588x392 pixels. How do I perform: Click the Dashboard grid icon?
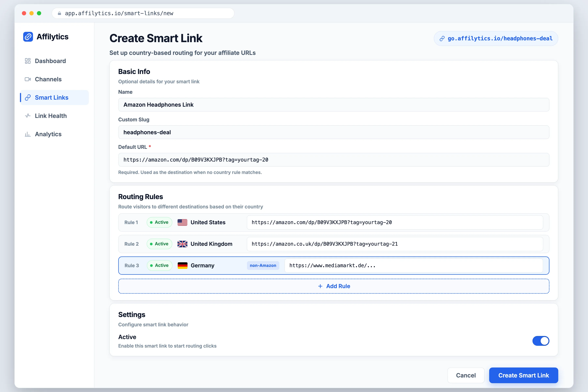tap(28, 61)
